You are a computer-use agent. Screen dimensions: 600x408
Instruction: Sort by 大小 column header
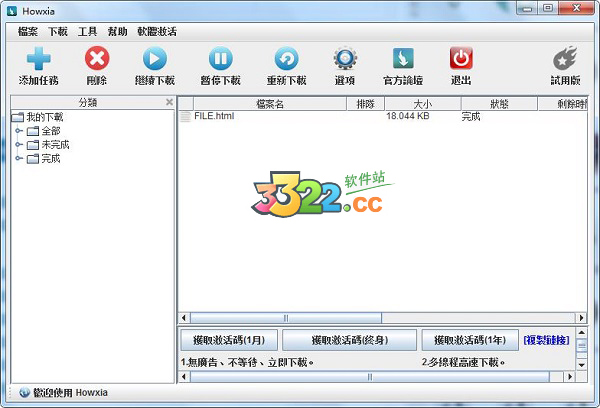(423, 104)
